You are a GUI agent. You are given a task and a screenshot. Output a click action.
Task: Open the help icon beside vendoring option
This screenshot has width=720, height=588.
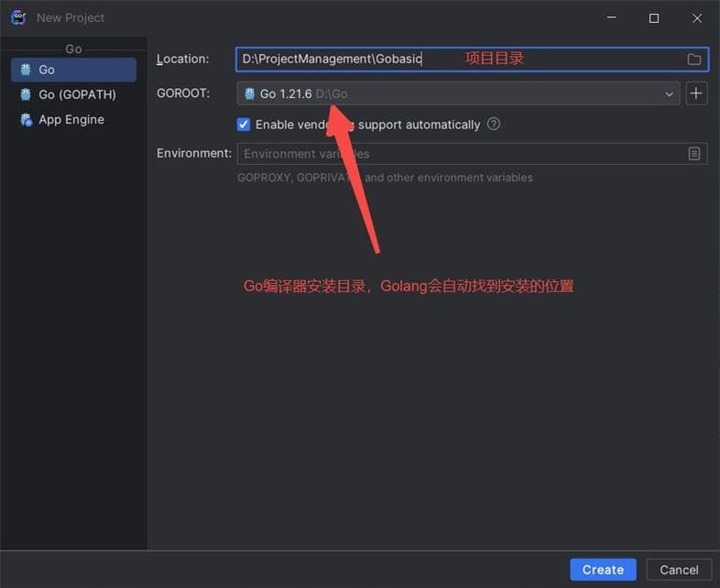[494, 124]
